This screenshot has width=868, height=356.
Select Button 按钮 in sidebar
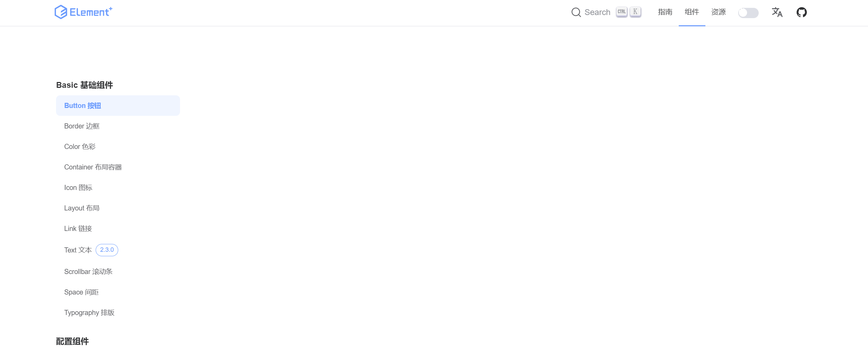click(x=118, y=106)
